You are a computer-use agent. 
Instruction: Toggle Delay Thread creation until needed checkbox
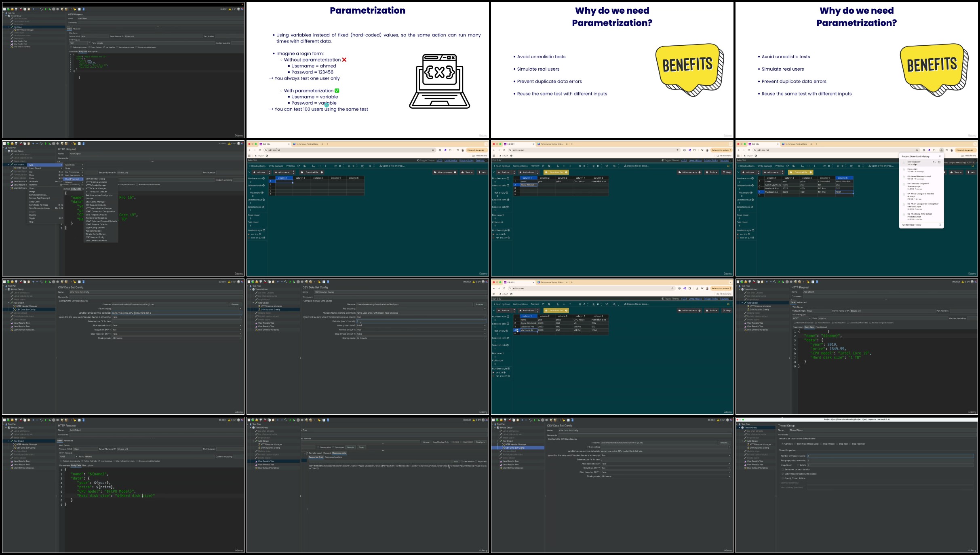click(783, 474)
